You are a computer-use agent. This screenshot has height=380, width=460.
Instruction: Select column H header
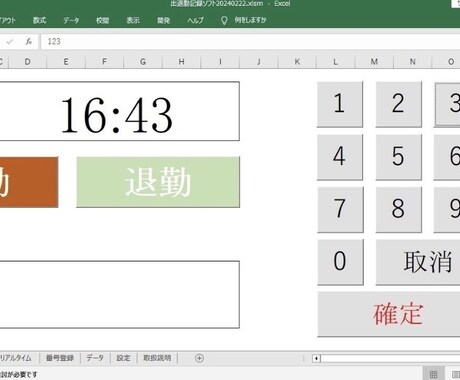181,62
